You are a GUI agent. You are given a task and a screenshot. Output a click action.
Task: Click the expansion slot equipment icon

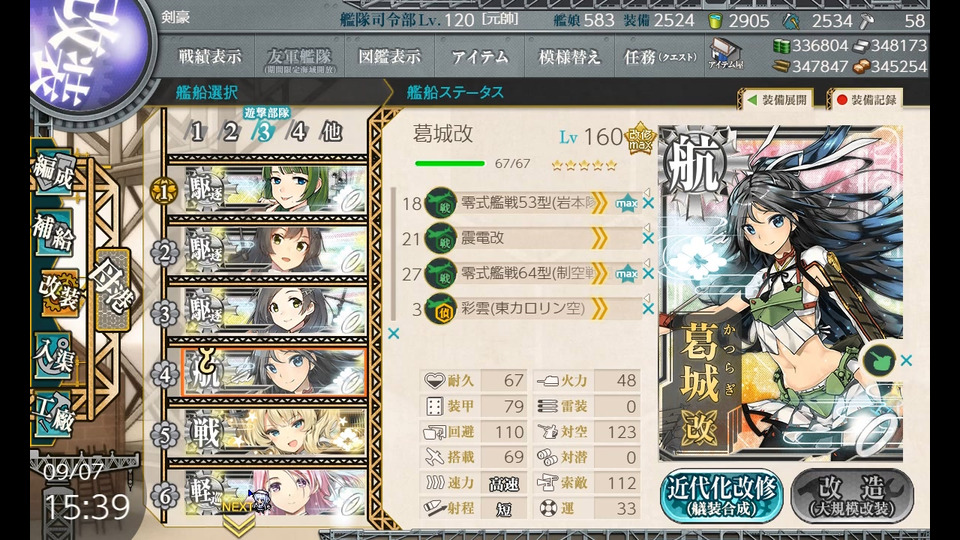(879, 361)
